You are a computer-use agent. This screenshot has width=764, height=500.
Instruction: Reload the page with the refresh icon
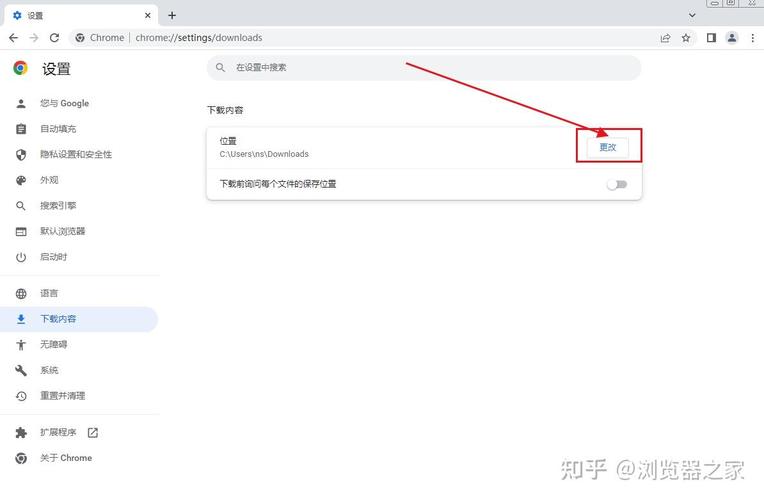55,38
